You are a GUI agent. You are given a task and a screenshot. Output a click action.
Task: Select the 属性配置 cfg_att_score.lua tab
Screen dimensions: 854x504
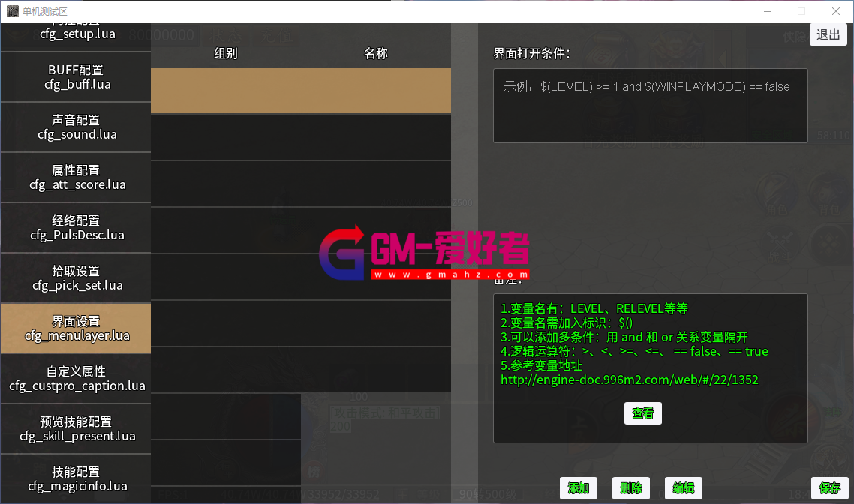pyautogui.click(x=76, y=178)
